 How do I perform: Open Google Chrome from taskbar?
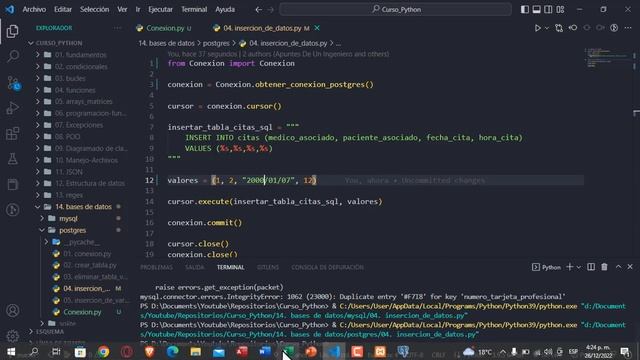(103, 351)
